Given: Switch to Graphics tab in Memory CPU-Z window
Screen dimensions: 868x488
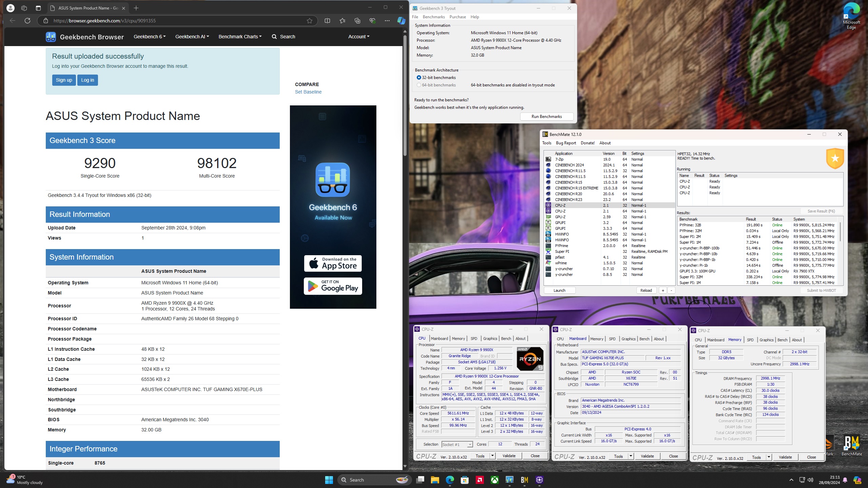Looking at the screenshot, I should coord(766,340).
